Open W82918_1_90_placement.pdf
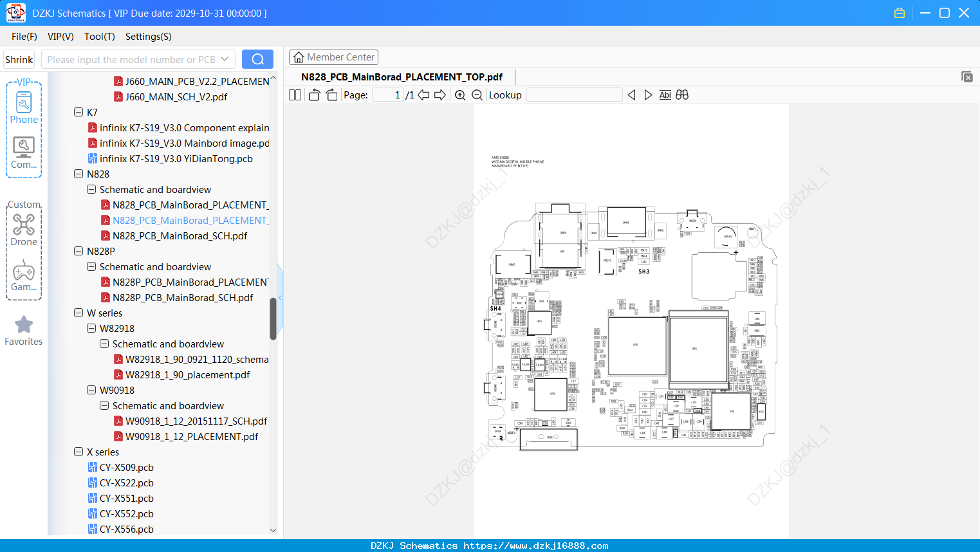Screen dimensions: 980x552 (181, 374)
